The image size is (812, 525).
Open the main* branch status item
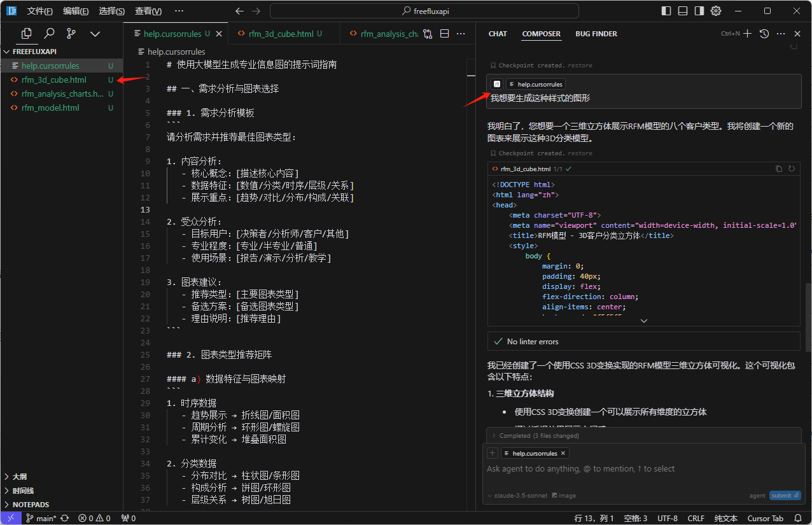[x=41, y=518]
